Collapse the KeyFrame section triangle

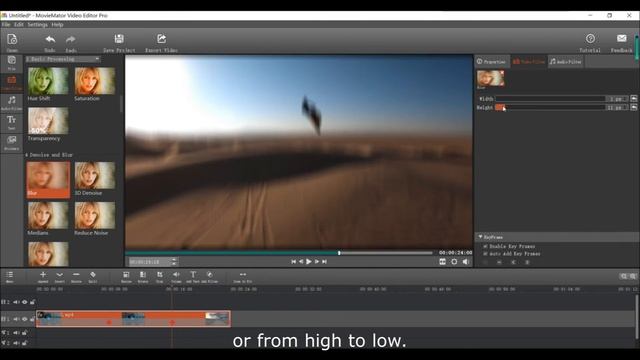480,237
